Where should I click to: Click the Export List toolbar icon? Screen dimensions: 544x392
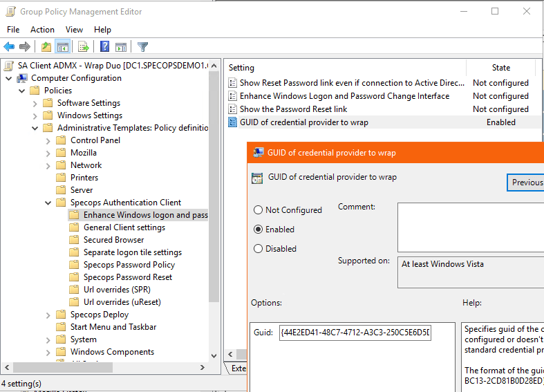(x=84, y=46)
